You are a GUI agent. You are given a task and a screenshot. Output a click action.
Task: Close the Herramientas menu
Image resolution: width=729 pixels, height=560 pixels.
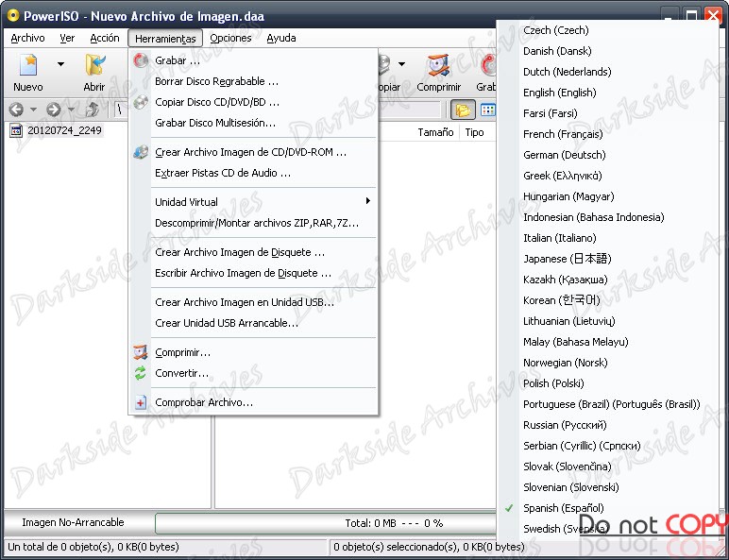165,38
